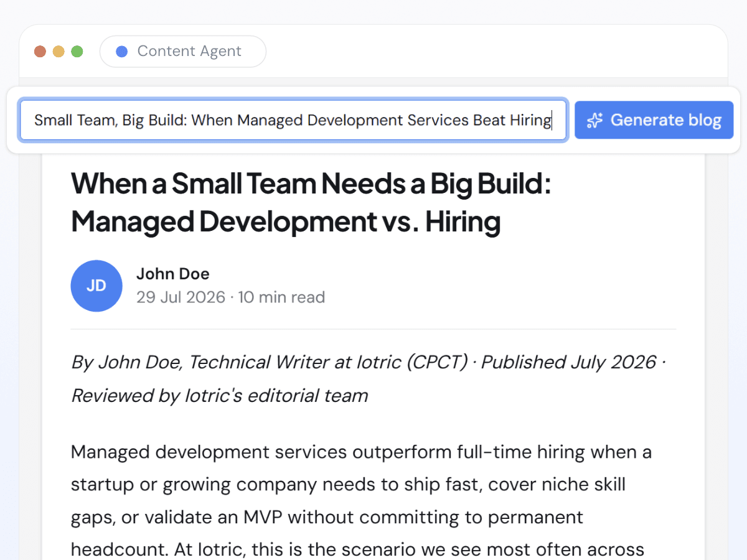Click the yellow window minimize dot

(x=59, y=52)
